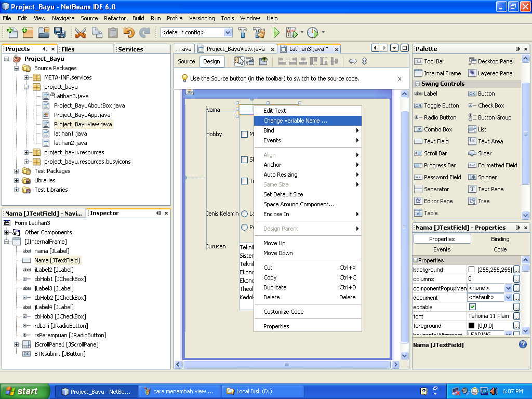Image resolution: width=532 pixels, height=399 pixels.
Task: Open the Events submenu in context menu
Action: click(308, 140)
